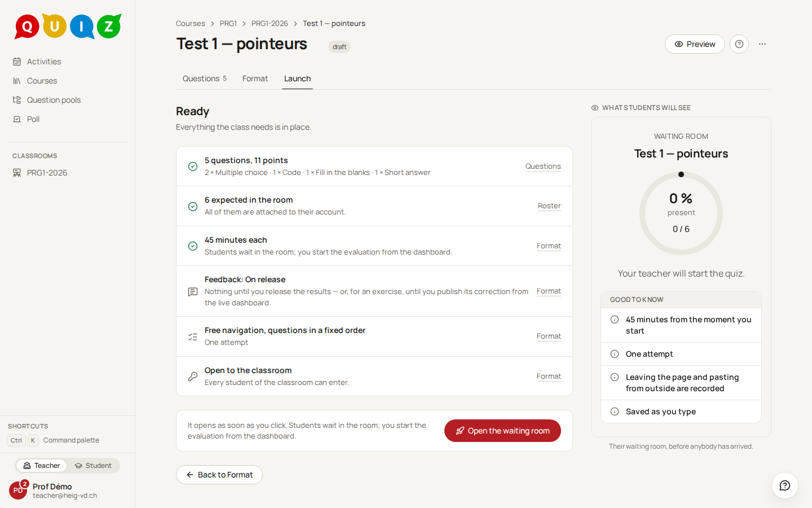812x508 pixels.
Task: Select the Launch tab
Action: [297, 78]
